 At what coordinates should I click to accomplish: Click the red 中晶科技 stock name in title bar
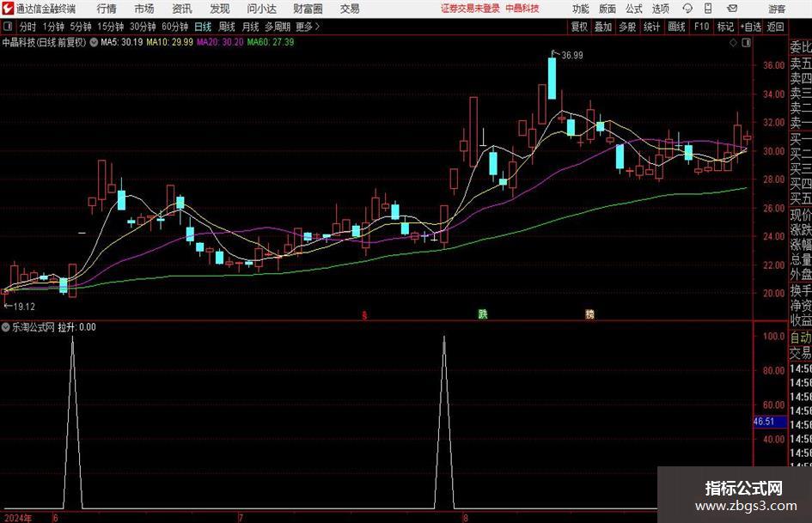point(522,9)
